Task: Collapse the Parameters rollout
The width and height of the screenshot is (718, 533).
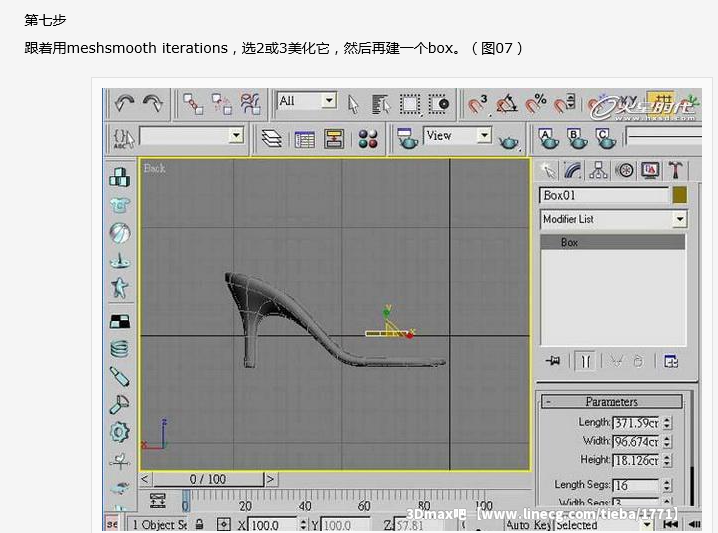Action: 611,402
